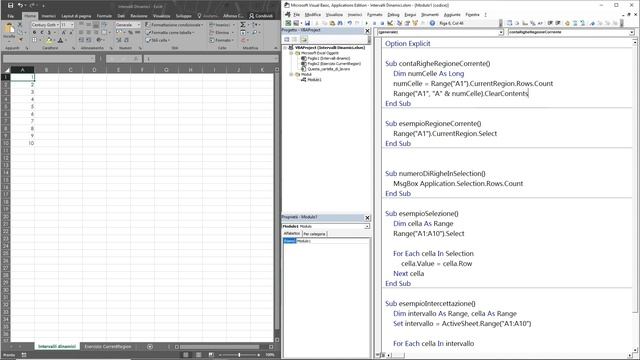Switch to the Formule ribbon tab

click(104, 16)
